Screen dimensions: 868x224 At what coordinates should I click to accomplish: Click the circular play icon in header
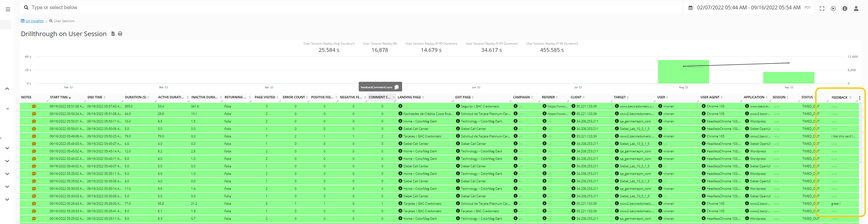[833, 9]
